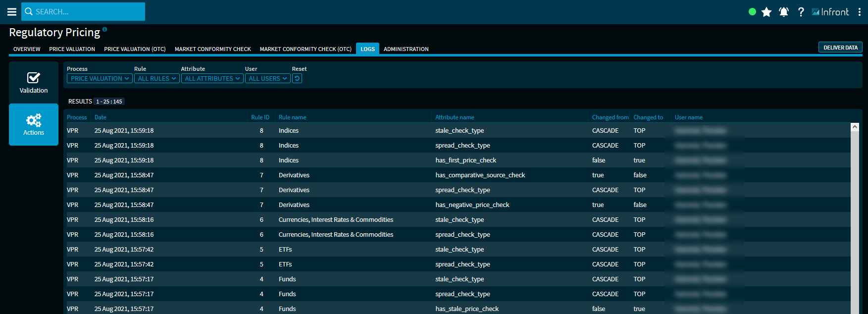Viewport: 868px width, 314px height.
Task: Click Rule ID 6 in stale_check_type row
Action: click(x=261, y=219)
